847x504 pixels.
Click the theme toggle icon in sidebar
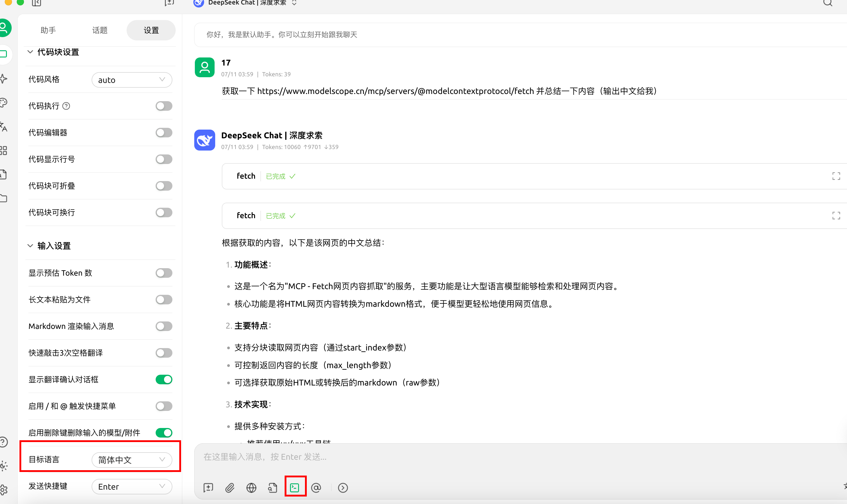[3, 466]
